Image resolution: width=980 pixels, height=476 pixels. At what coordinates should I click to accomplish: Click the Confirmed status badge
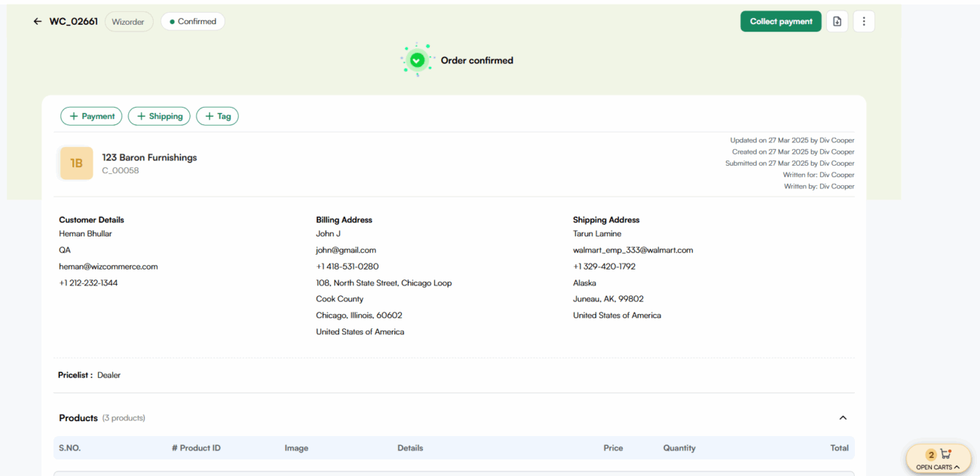[193, 22]
